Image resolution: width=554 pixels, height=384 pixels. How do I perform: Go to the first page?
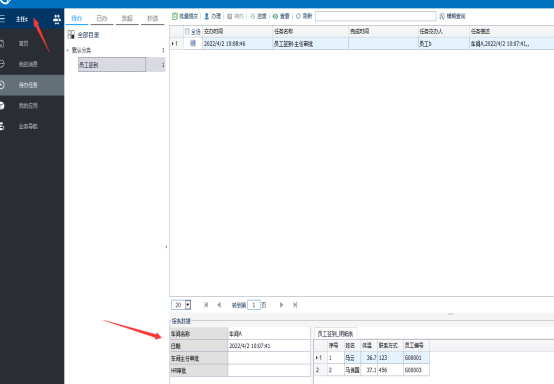point(206,305)
